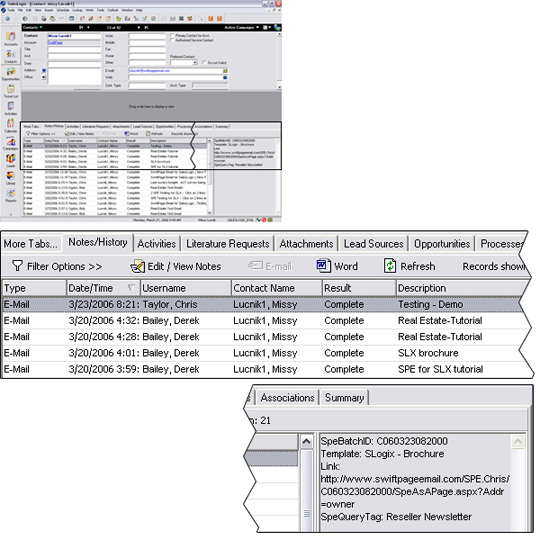Enable the Do not Solicit checkbox
540x540 pixels.
coord(204,63)
